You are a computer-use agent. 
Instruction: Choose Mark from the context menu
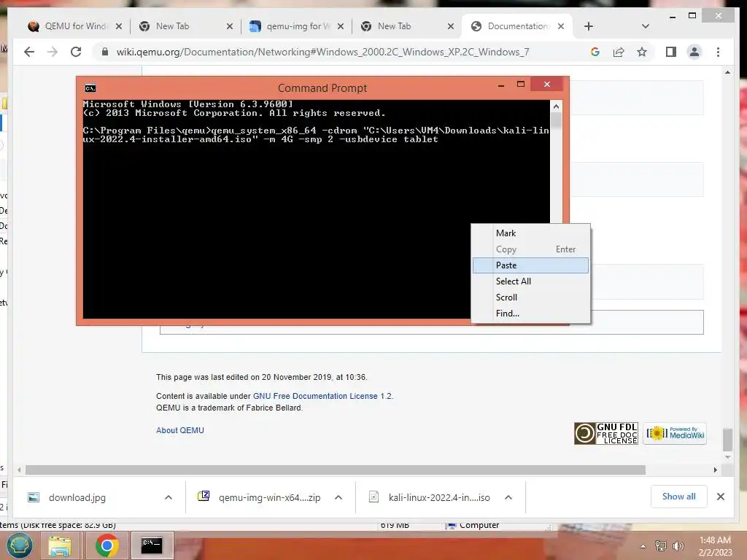click(x=531, y=233)
